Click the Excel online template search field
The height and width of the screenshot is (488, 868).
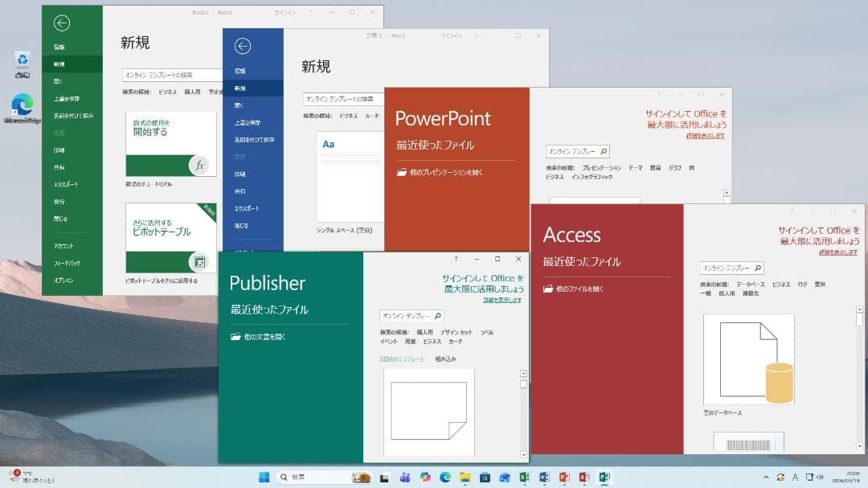pos(172,75)
